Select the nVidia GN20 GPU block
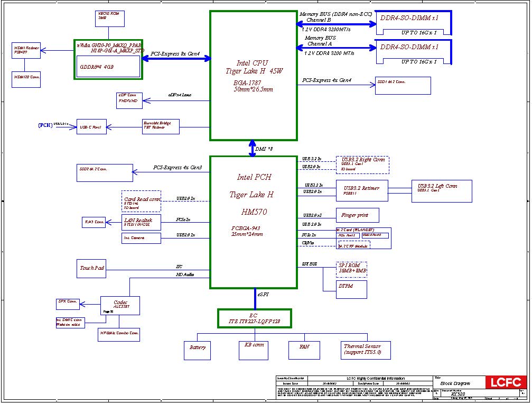The width and height of the screenshot is (532, 403). pyautogui.click(x=108, y=59)
